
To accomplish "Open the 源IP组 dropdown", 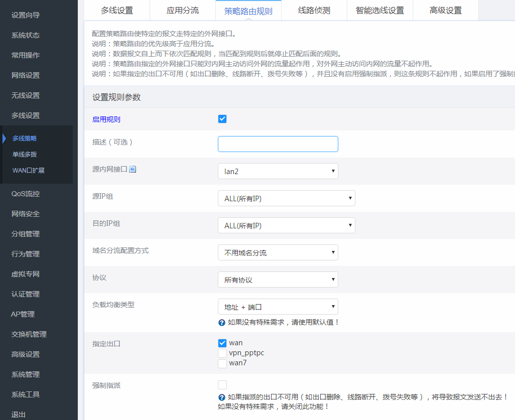I will point(286,198).
